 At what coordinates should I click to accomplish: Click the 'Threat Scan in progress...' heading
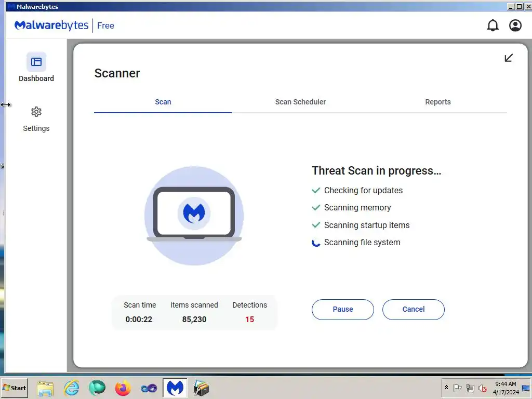click(x=376, y=170)
